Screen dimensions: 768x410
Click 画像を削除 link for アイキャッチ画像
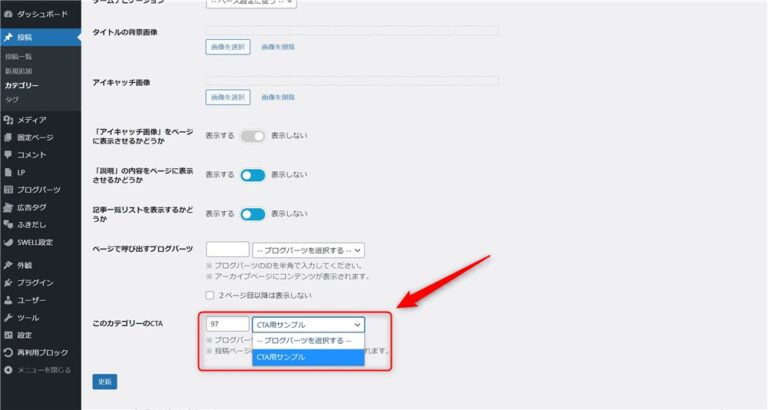point(278,97)
